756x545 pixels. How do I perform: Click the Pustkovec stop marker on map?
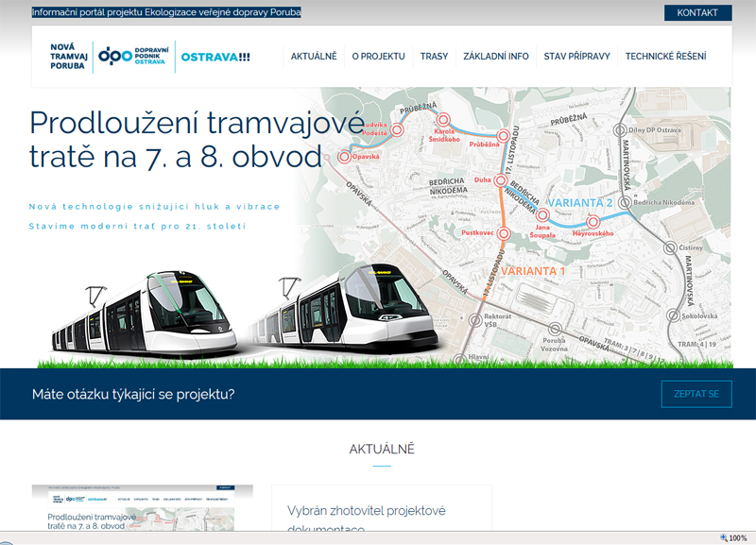click(x=504, y=232)
